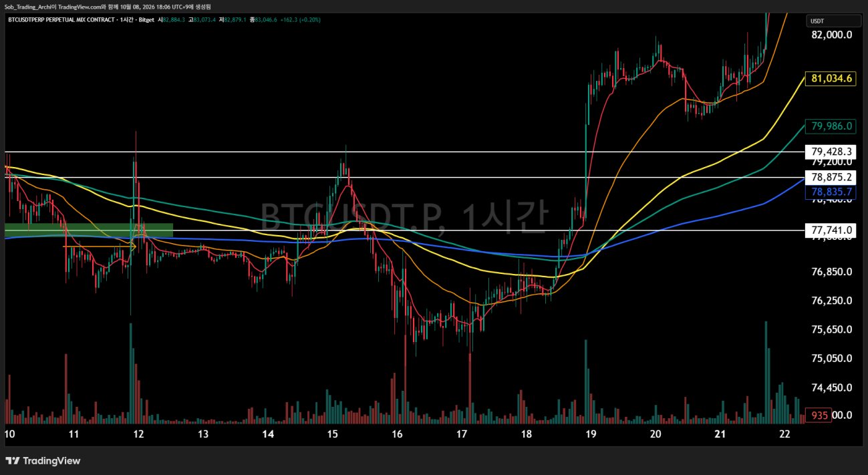The width and height of the screenshot is (868, 475).
Task: Select the green rectangle zone drawing
Action: click(89, 230)
